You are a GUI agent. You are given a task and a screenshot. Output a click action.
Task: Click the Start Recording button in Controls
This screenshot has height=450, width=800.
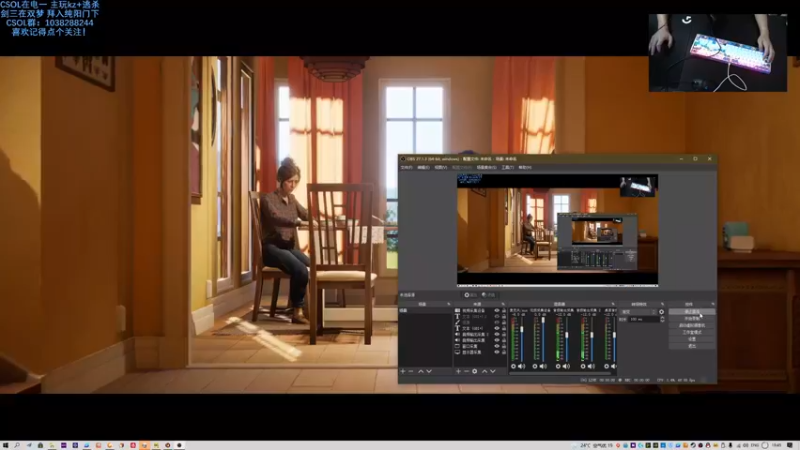[692, 318]
